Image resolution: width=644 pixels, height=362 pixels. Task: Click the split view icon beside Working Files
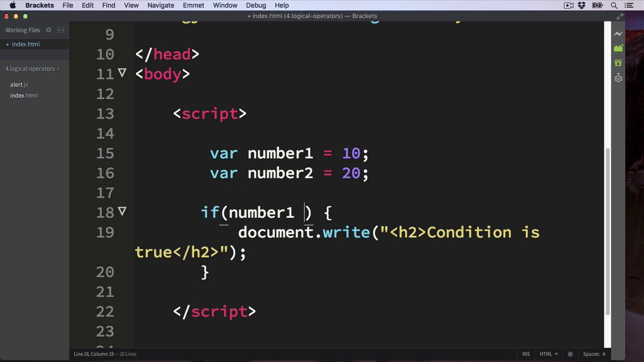click(61, 30)
